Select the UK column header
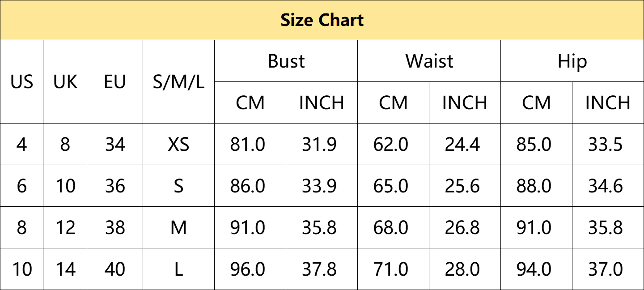Screen dimensions: 644x290 65,82
